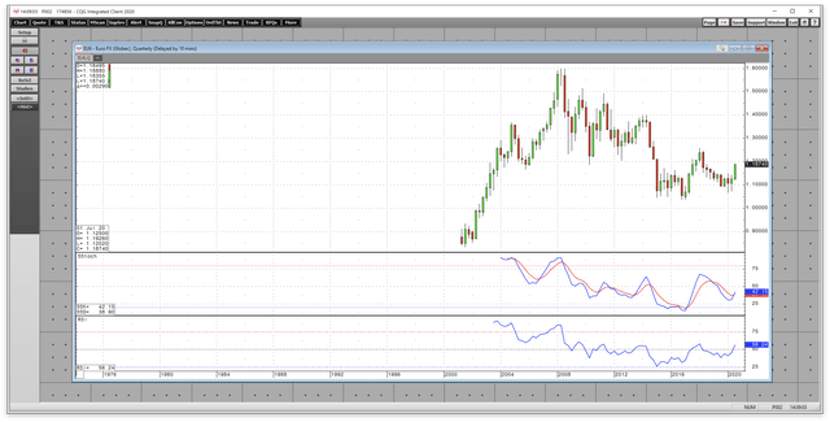This screenshot has width=830, height=422.
Task: Open MScan from the toolbar
Action: 97,22
